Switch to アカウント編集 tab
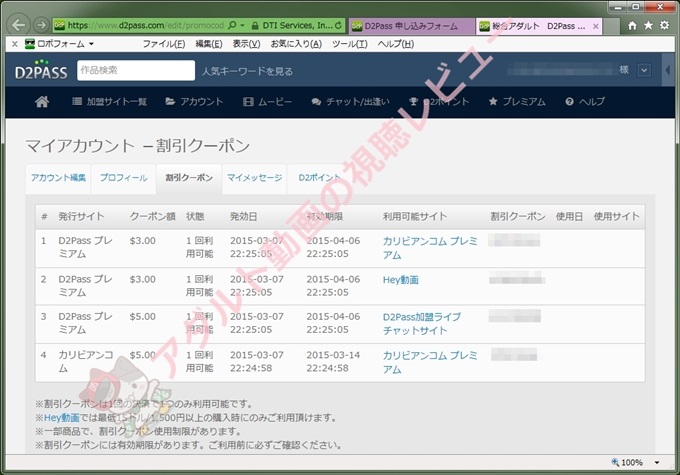The width and height of the screenshot is (680, 475). [58, 178]
